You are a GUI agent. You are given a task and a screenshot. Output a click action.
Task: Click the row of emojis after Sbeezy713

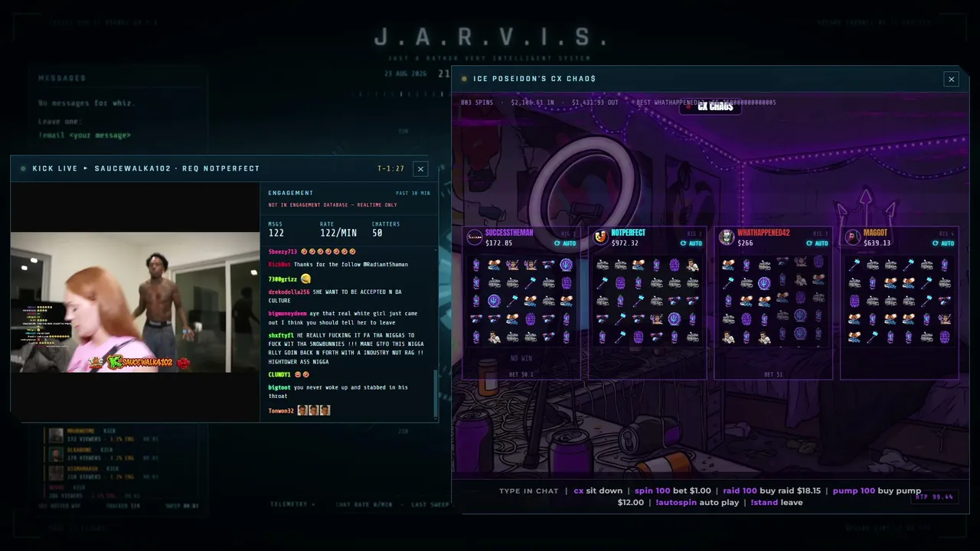[x=328, y=252]
